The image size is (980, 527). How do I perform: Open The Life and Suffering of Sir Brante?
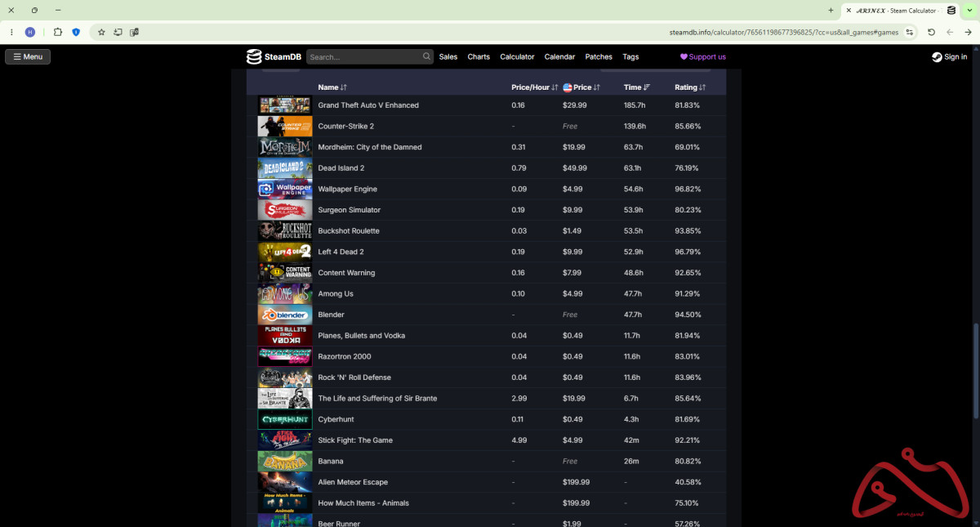click(377, 399)
